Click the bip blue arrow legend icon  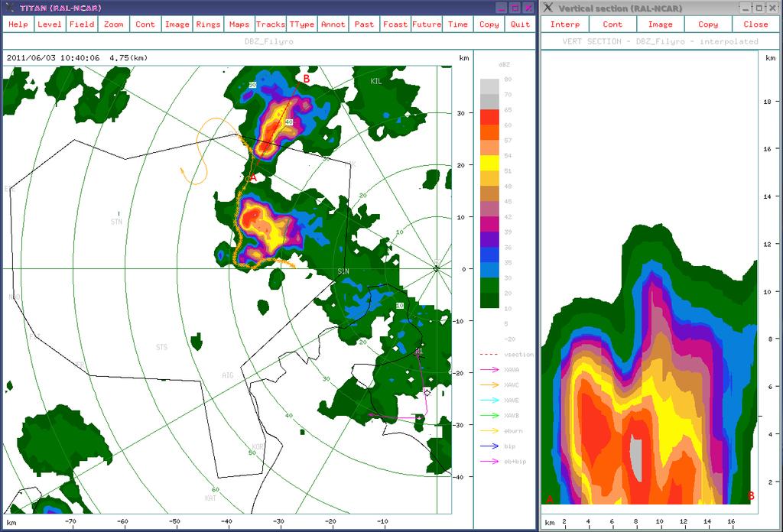click(x=489, y=446)
